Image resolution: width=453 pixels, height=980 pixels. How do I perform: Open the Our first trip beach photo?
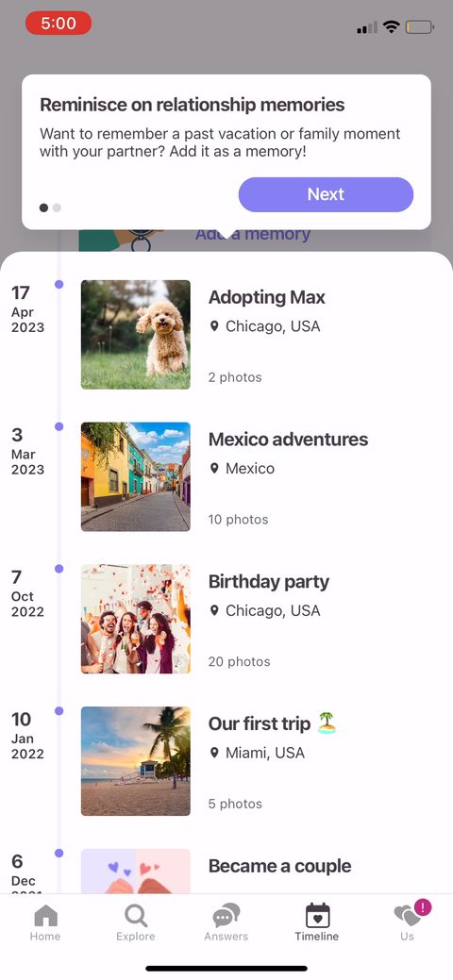136,761
